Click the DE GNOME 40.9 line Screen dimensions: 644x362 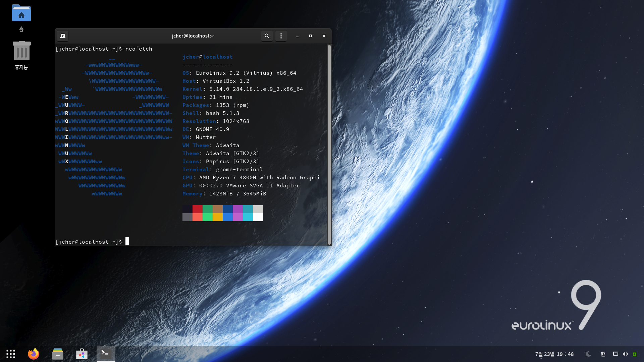tap(206, 129)
